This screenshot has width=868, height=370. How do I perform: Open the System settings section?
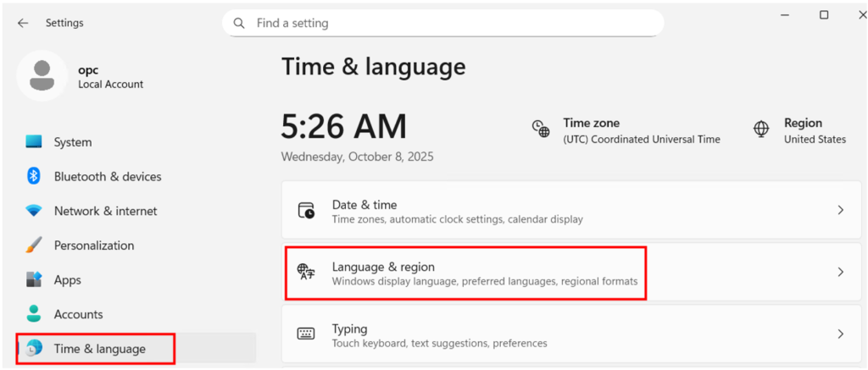73,142
